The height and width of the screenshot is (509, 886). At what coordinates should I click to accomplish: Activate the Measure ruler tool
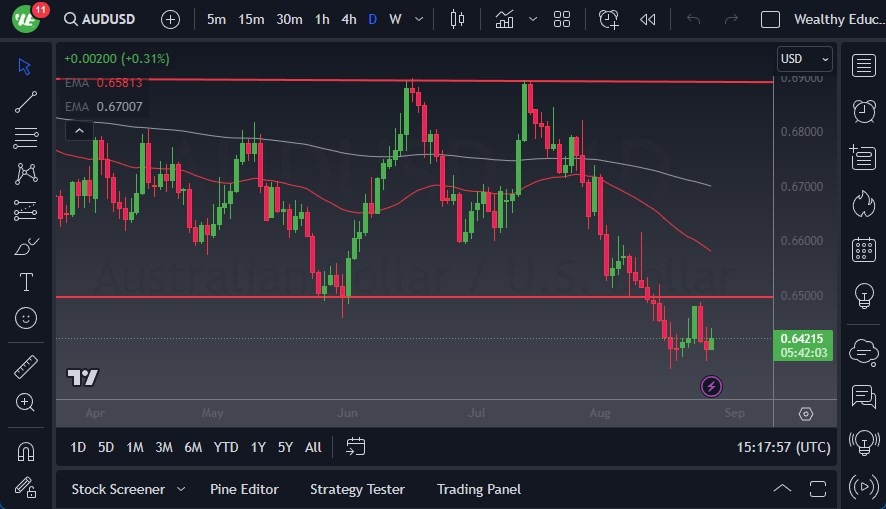point(26,367)
